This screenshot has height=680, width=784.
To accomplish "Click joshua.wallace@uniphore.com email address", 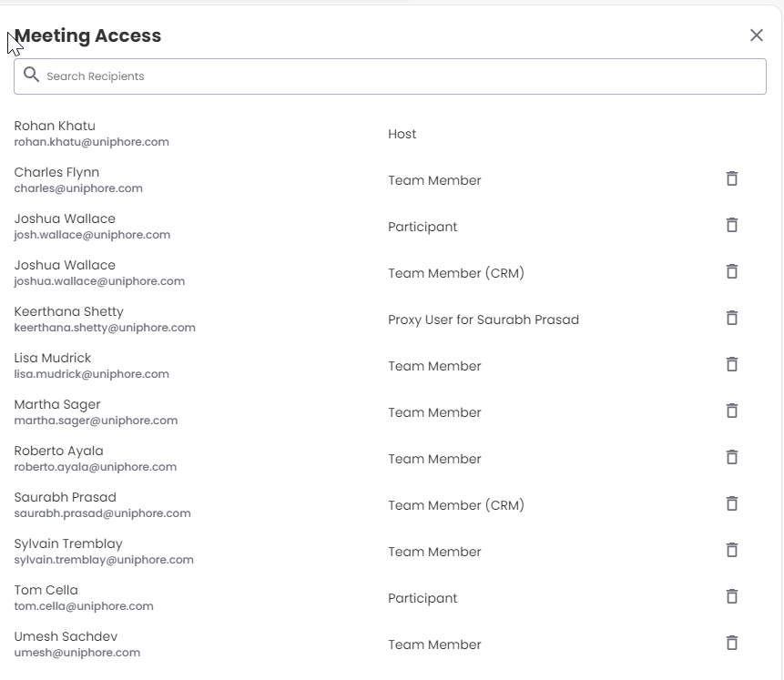I will [x=99, y=281].
